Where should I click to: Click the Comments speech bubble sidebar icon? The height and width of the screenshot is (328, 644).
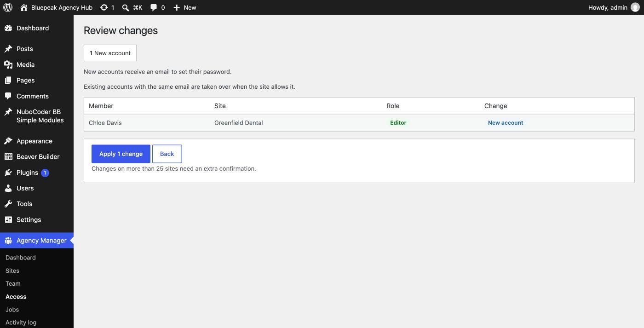click(x=8, y=96)
